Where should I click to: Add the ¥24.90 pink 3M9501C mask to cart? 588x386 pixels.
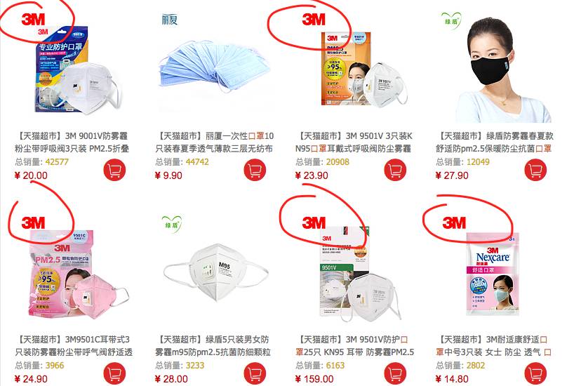[x=114, y=373]
